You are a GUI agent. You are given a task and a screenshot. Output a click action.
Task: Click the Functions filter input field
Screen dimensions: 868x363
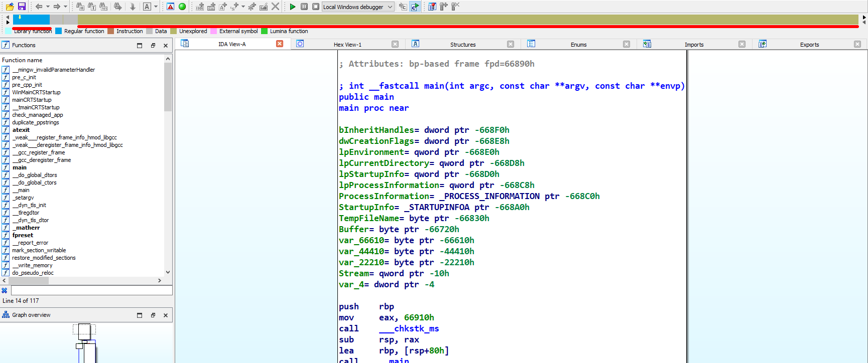pyautogui.click(x=91, y=290)
